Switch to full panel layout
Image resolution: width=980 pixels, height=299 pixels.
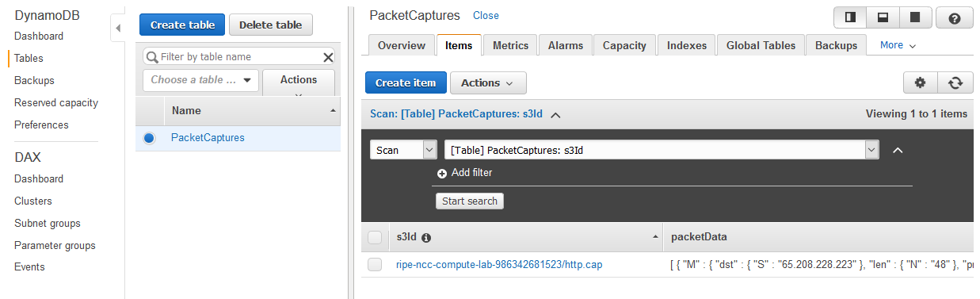[x=915, y=17]
